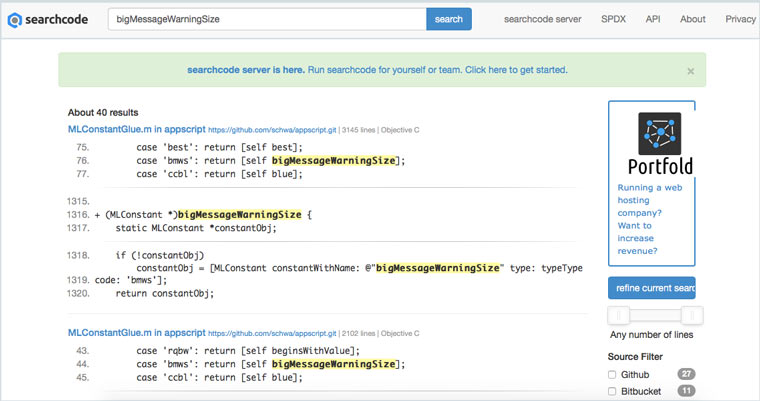Click the refine current search button
This screenshot has height=401, width=760.
click(651, 289)
